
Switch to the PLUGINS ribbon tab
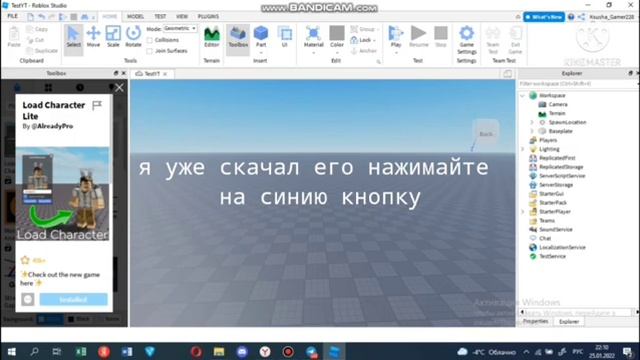point(208,16)
